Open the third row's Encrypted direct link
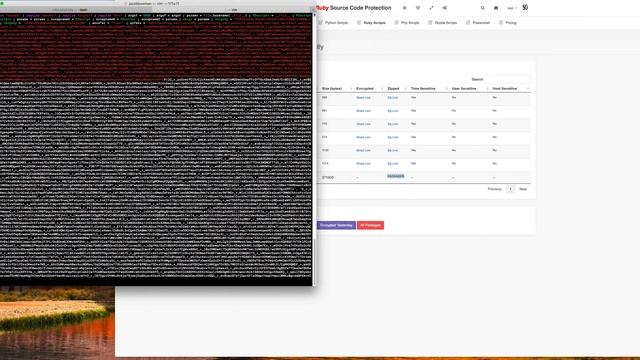Screen dimensions: 640x360 pyautogui.click(x=363, y=124)
